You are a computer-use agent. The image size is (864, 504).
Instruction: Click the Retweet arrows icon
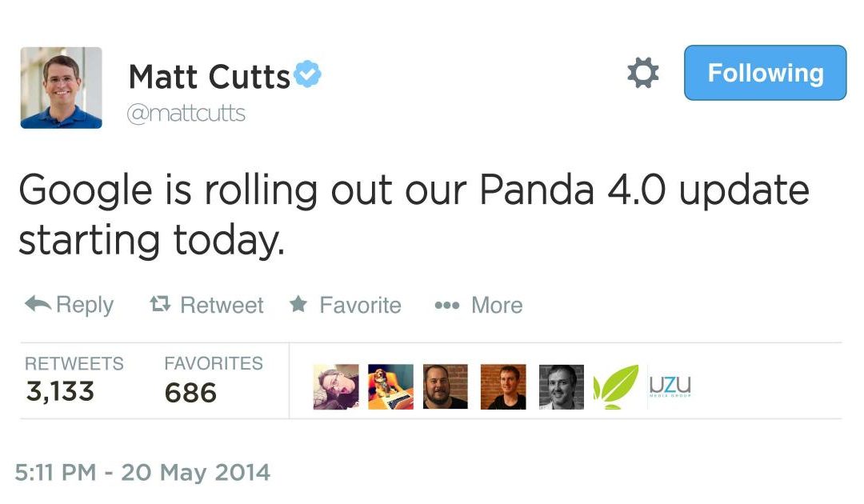160,305
